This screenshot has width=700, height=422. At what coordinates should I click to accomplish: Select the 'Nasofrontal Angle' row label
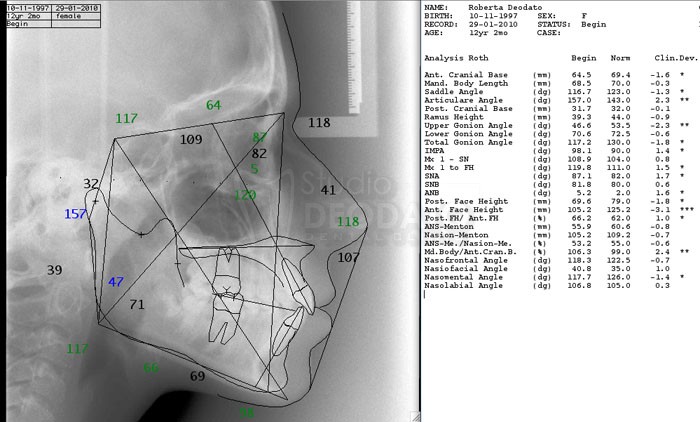point(466,260)
